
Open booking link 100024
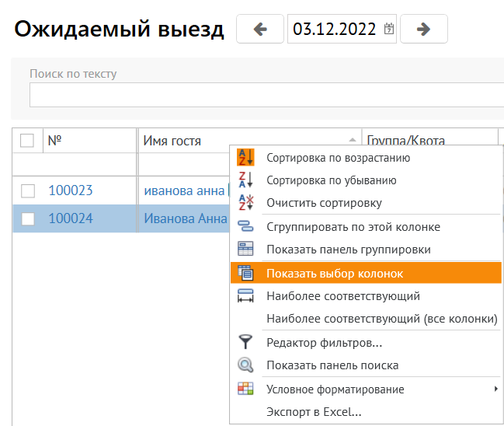71,218
